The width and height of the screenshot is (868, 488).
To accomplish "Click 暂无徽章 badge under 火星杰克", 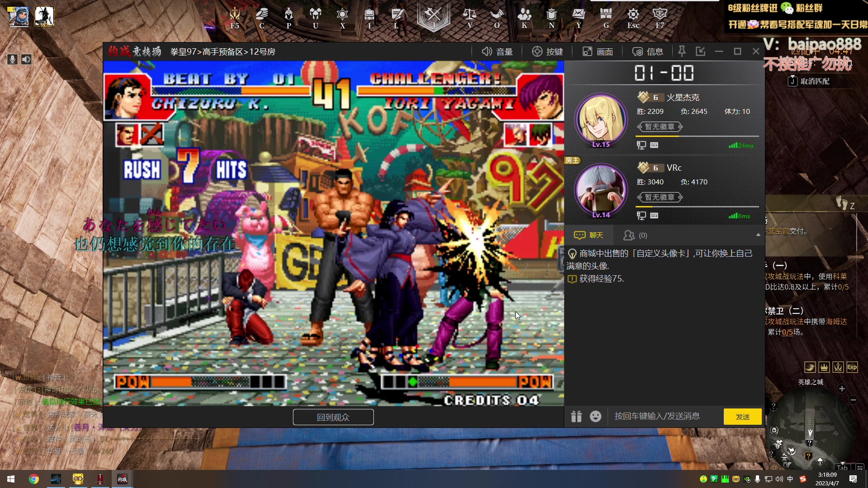I will pos(660,127).
